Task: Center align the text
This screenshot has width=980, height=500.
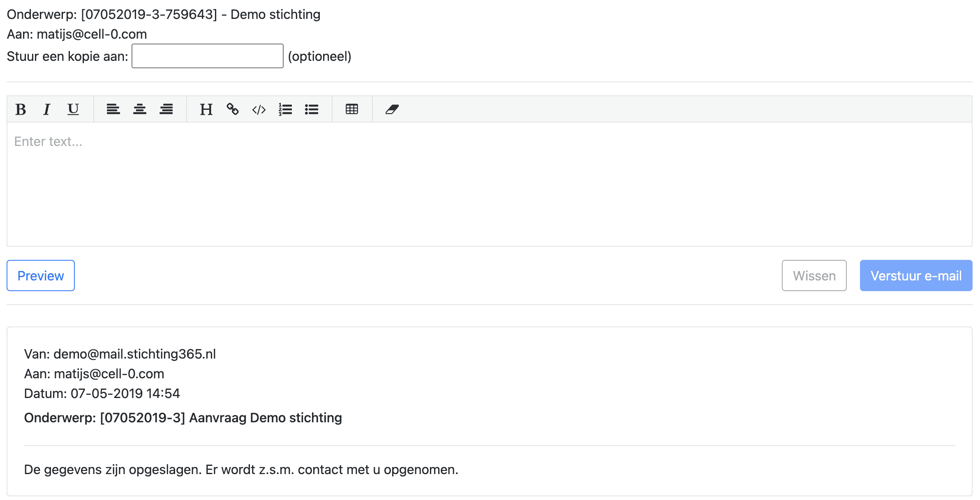Action: tap(140, 109)
